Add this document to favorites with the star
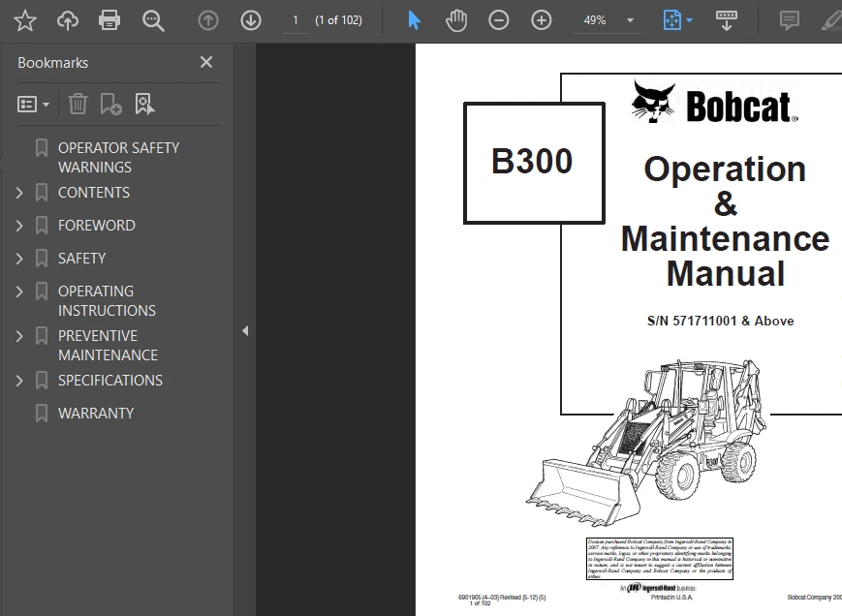 click(x=25, y=19)
